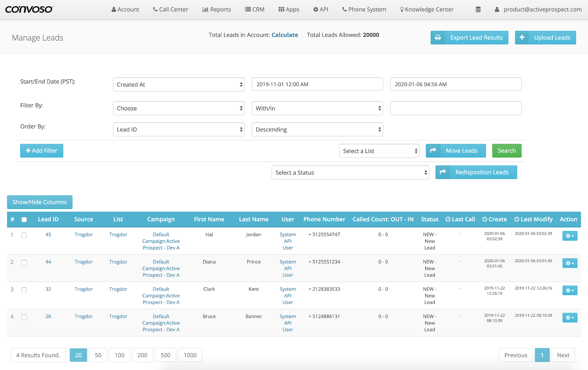Sort by Create column header
The width and height of the screenshot is (588, 370).
tap(494, 219)
